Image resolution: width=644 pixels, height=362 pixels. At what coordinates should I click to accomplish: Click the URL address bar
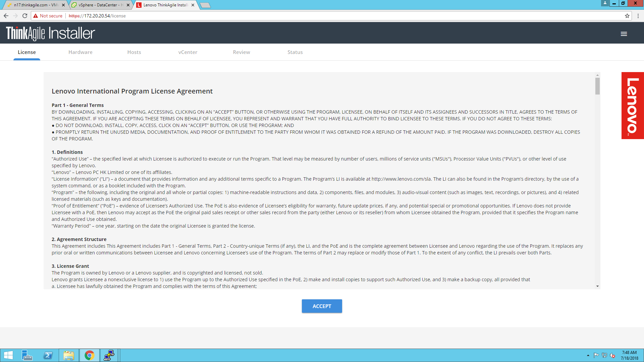[x=335, y=16]
